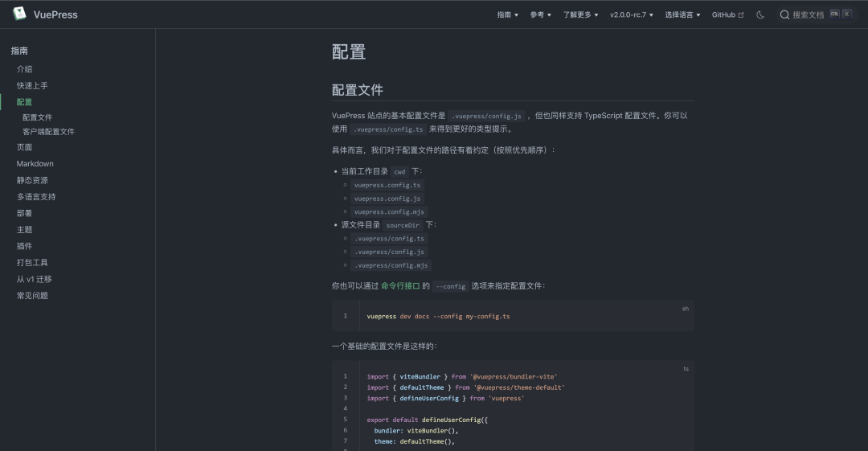Screen dimensions: 868x451
Task: Click the 配置文件 section heading
Action: click(x=357, y=90)
